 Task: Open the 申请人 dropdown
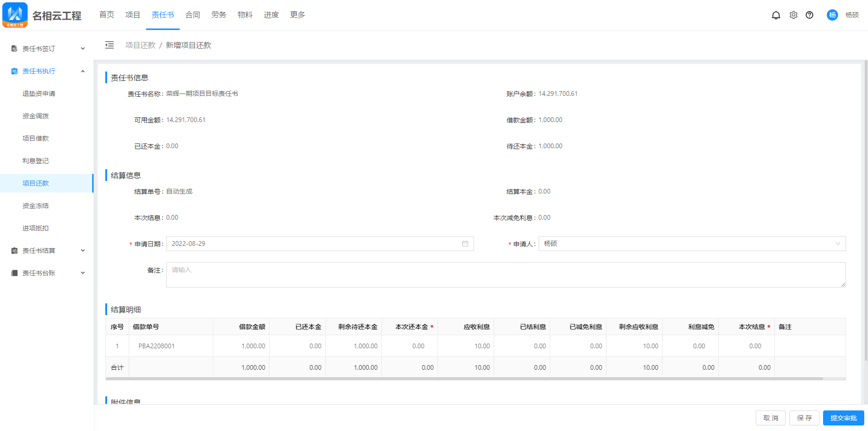point(692,244)
